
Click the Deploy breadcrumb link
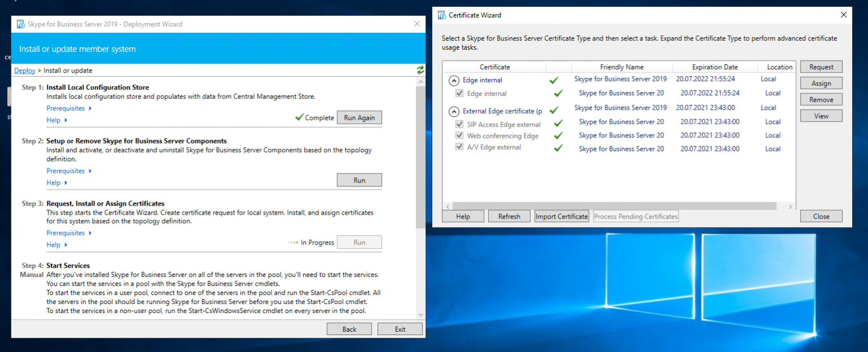click(24, 71)
